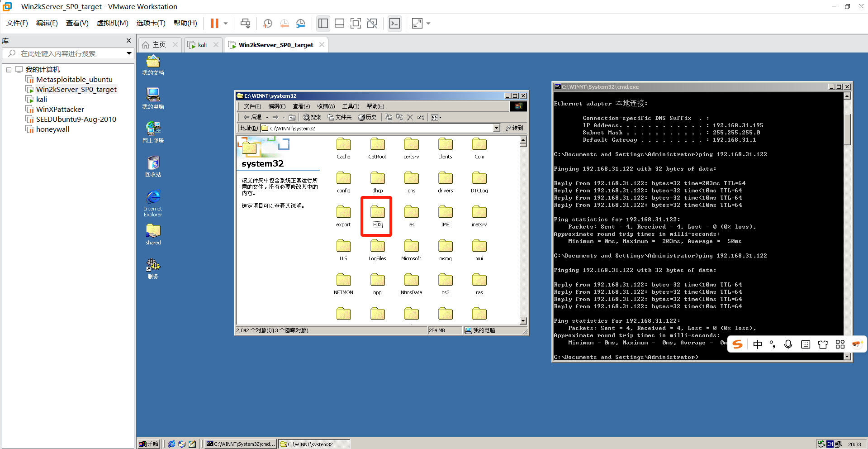Image resolution: width=868 pixels, height=449 pixels.
Task: Click Explorer scrollbar down arrow
Action: pyautogui.click(x=523, y=321)
